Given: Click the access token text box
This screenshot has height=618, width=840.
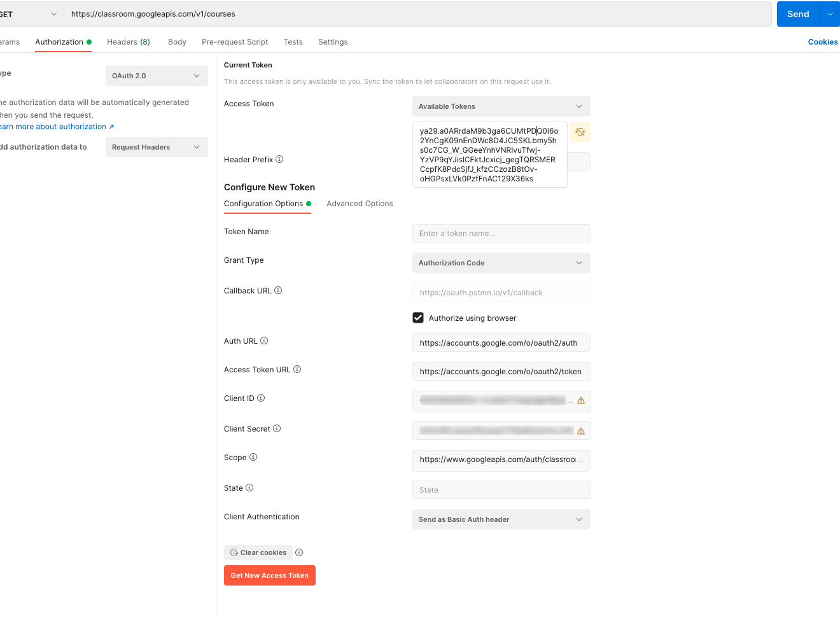Looking at the screenshot, I should pos(490,155).
